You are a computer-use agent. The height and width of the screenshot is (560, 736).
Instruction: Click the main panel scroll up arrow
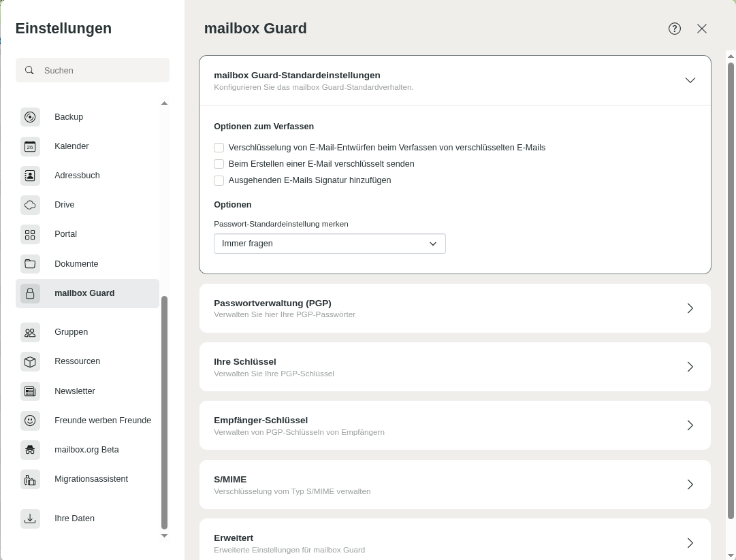(x=731, y=56)
